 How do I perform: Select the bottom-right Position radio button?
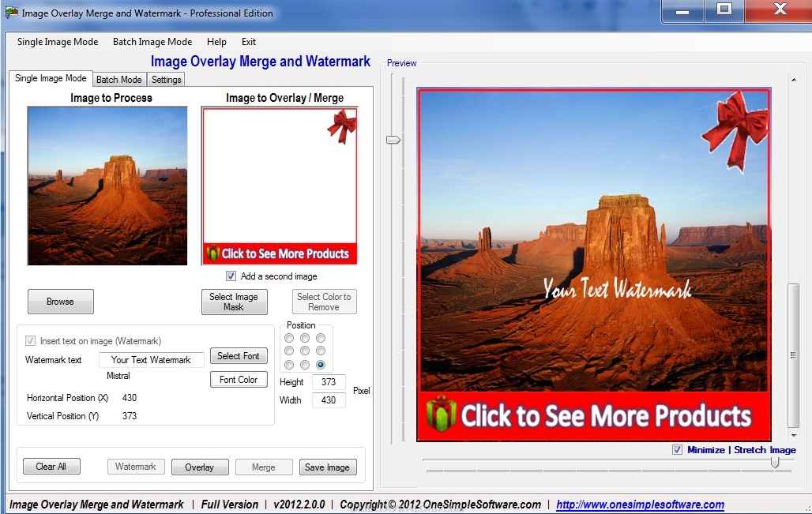coord(321,365)
